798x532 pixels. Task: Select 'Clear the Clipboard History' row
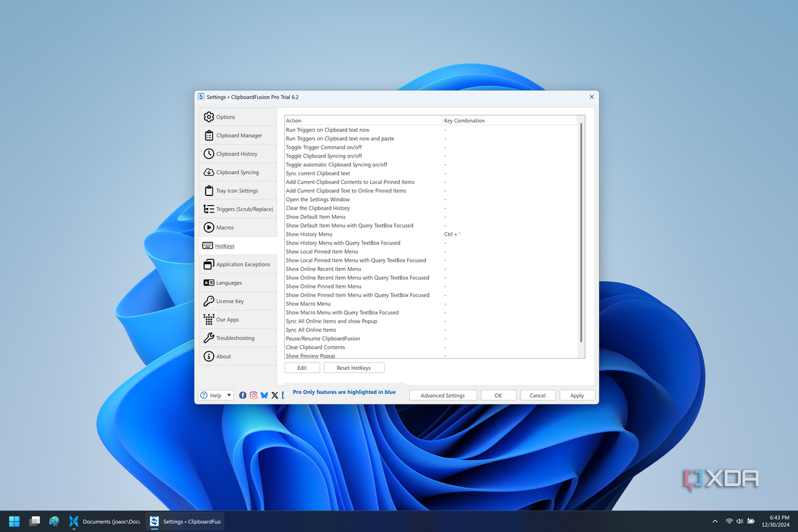pyautogui.click(x=432, y=208)
